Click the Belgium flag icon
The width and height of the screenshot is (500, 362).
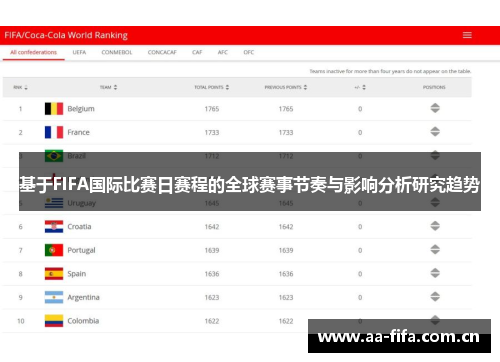pyautogui.click(x=54, y=109)
